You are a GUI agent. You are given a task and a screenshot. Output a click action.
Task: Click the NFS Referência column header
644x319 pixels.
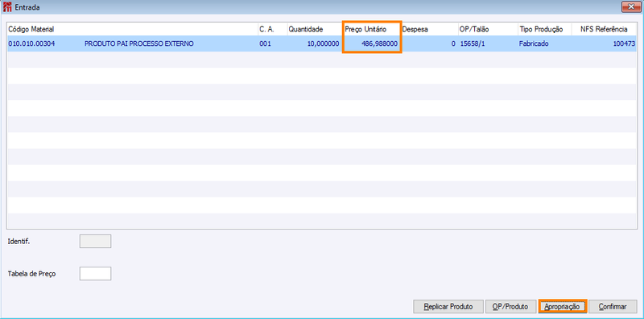coord(604,29)
